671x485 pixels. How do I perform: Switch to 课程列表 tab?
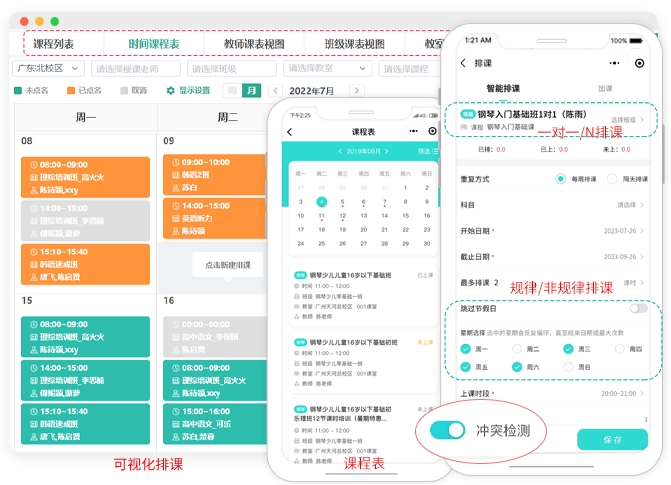click(x=54, y=44)
